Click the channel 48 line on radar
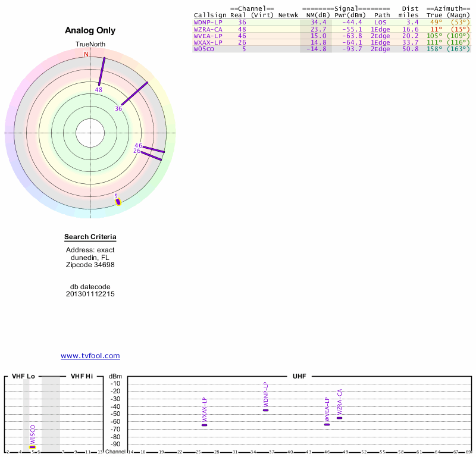 102,71
